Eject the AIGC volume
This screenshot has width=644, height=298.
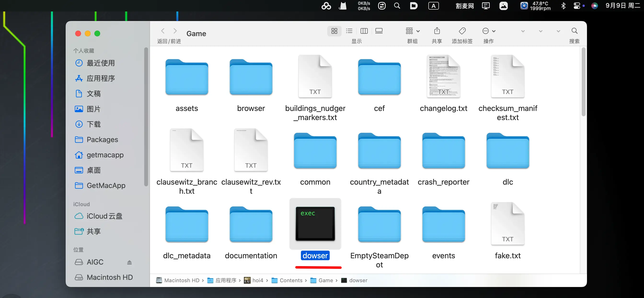point(129,262)
